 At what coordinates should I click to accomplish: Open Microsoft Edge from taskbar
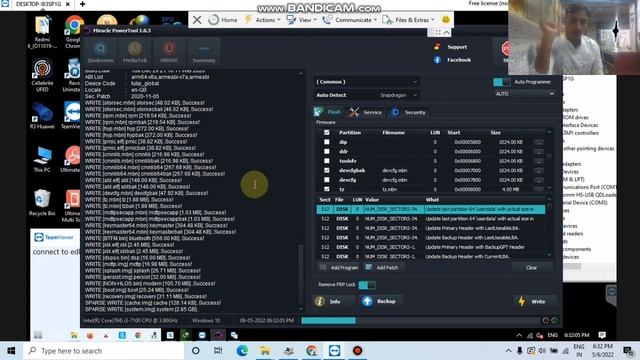242,351
